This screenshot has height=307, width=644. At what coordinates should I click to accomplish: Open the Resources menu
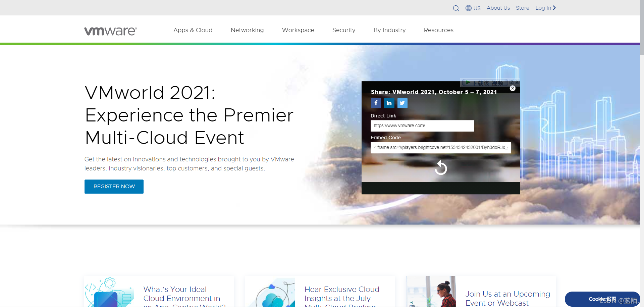pyautogui.click(x=438, y=30)
